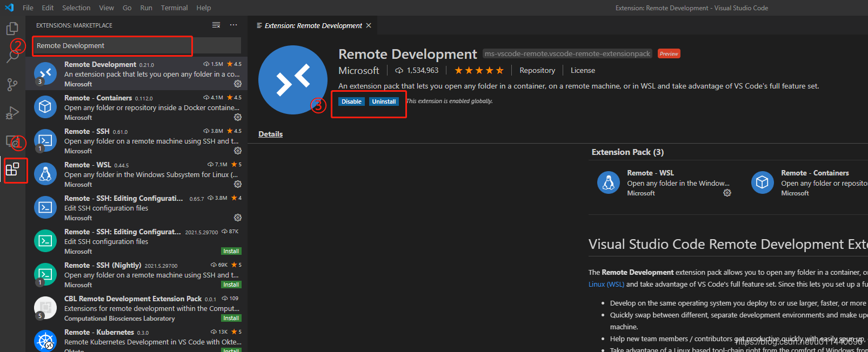Click the Uninstall button
Image resolution: width=868 pixels, height=352 pixels.
tap(384, 101)
